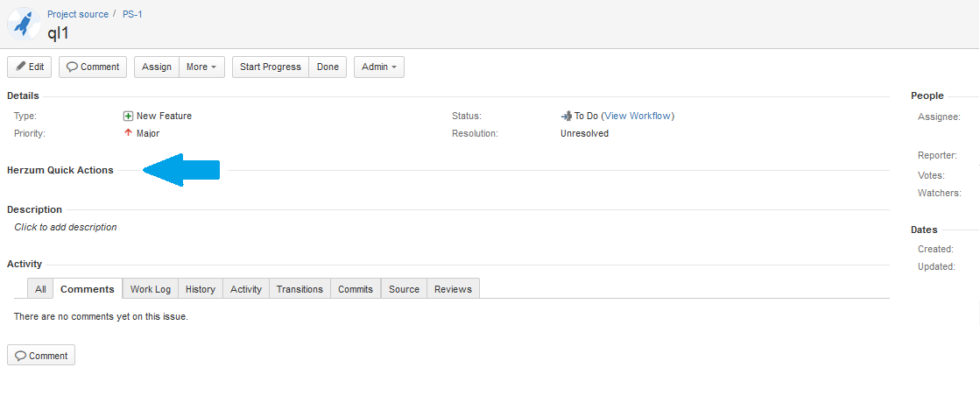This screenshot has width=980, height=396.
Task: Click the New Feature type icon
Action: (x=128, y=116)
